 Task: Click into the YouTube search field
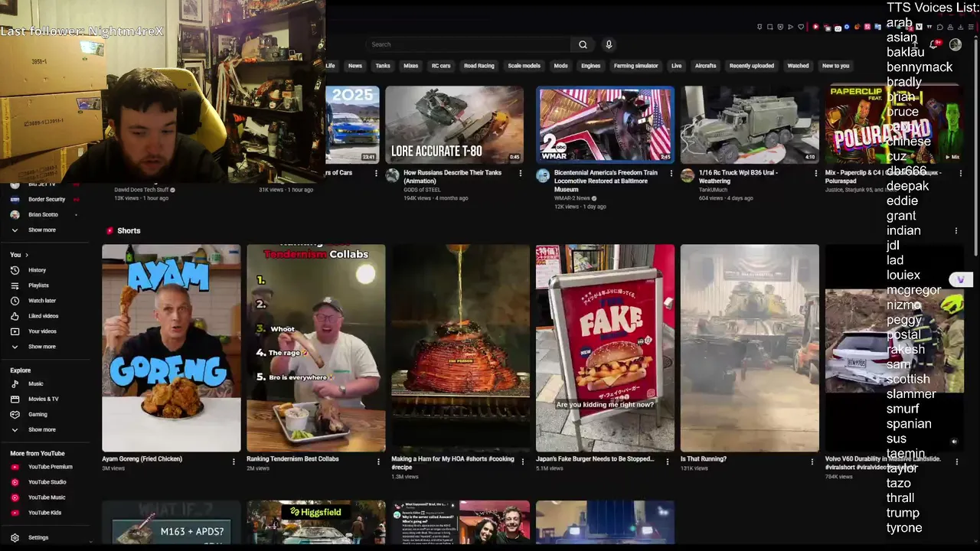[x=467, y=44]
